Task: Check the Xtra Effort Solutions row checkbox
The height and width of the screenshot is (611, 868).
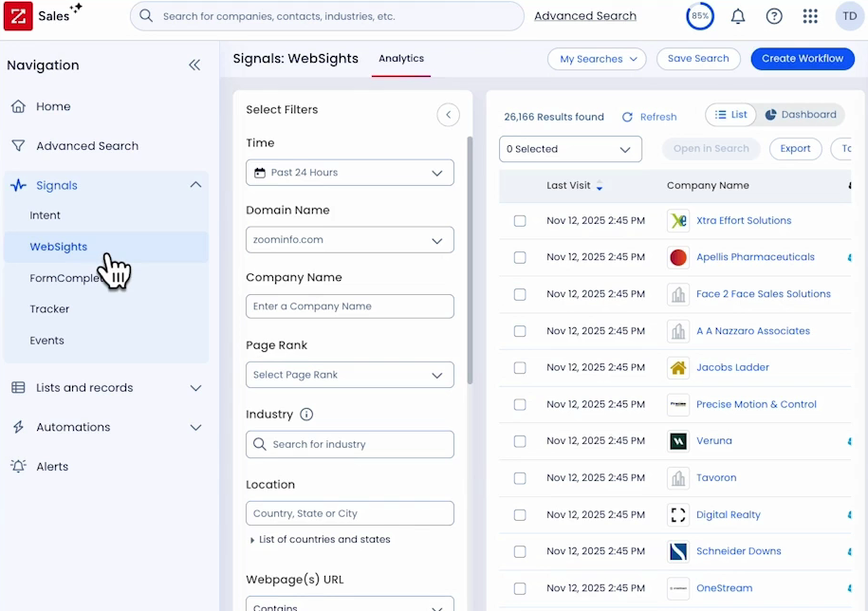Action: point(520,221)
